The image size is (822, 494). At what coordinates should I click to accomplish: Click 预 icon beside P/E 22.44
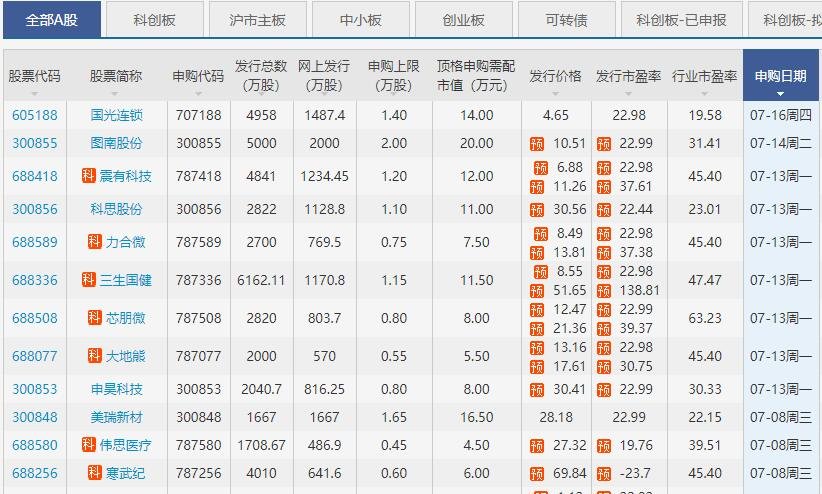tap(604, 210)
